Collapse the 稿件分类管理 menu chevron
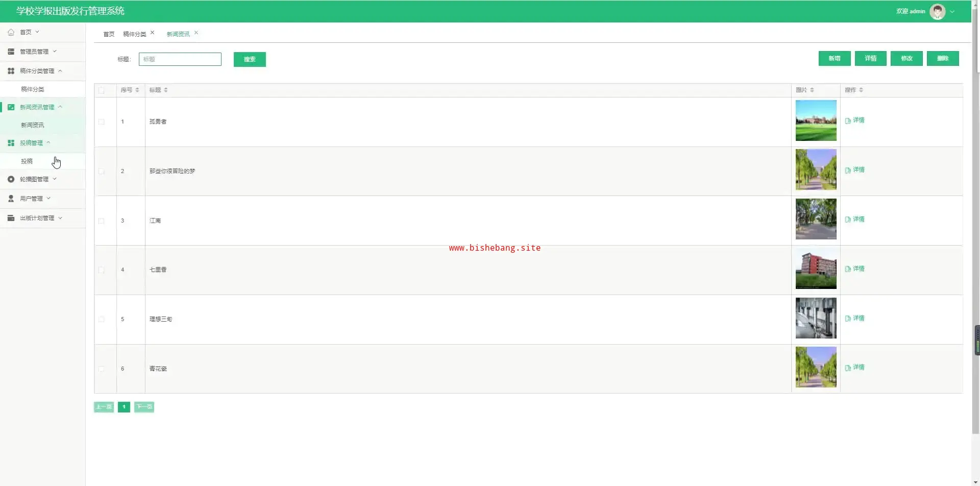Screen dimensions: 980x486 pos(60,71)
